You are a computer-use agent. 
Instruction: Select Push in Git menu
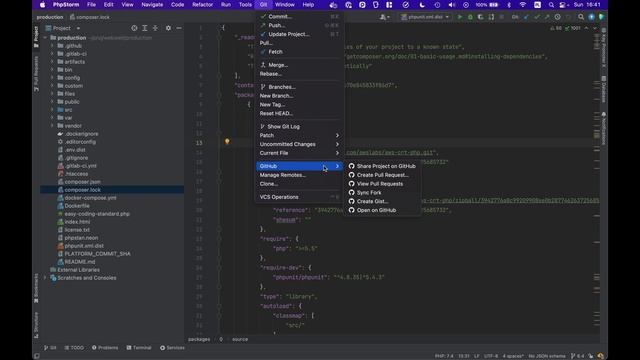pyautogui.click(x=299, y=25)
